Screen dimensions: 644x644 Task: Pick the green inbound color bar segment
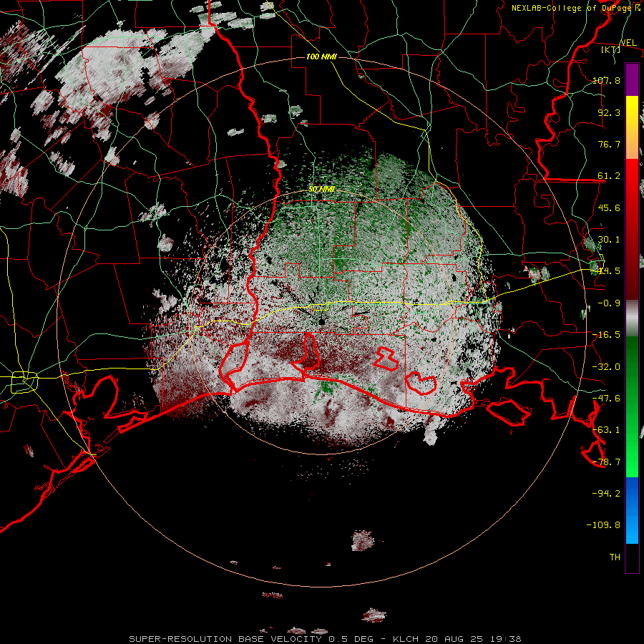632,406
